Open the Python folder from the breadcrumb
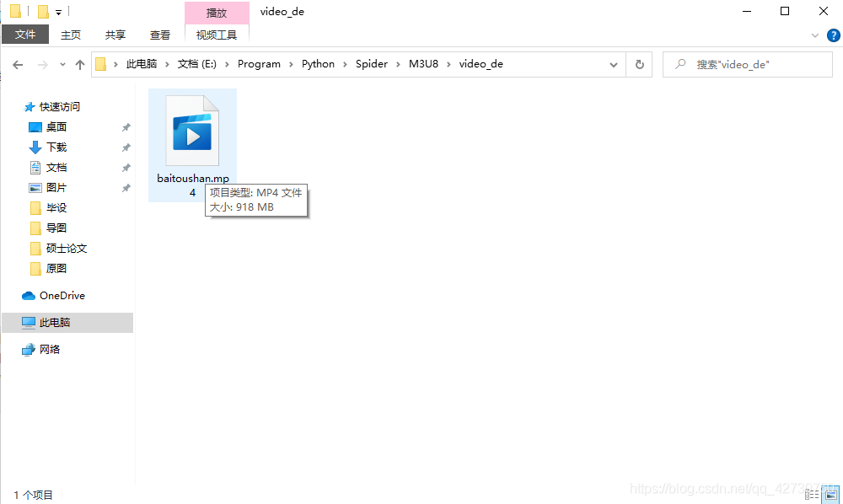The height and width of the screenshot is (504, 843). point(318,63)
